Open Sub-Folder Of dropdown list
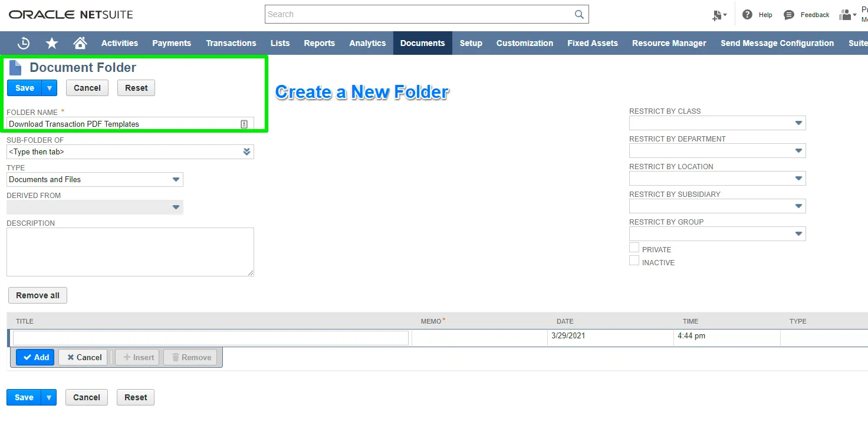Viewport: 868px width, 425px height. tap(246, 151)
